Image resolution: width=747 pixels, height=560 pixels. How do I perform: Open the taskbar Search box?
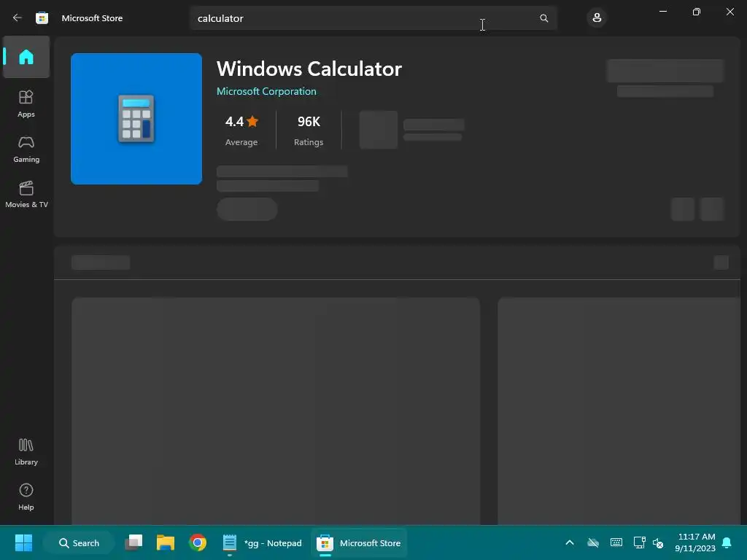(x=79, y=542)
